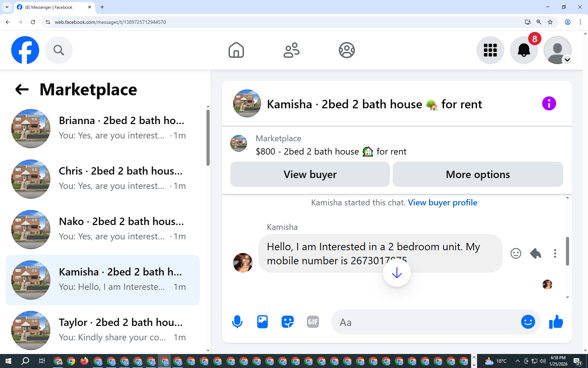
Task: Record a voice clip with microphone icon
Action: click(237, 322)
